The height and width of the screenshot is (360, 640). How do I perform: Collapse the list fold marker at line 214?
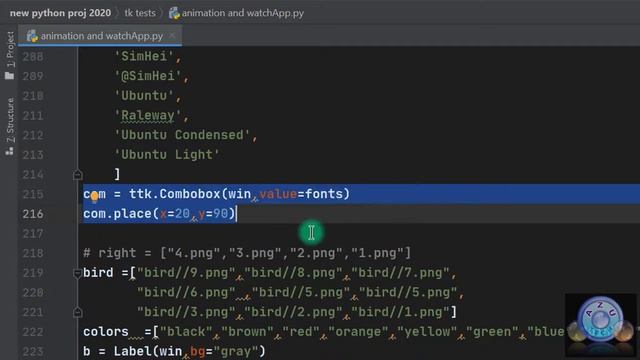(x=78, y=175)
